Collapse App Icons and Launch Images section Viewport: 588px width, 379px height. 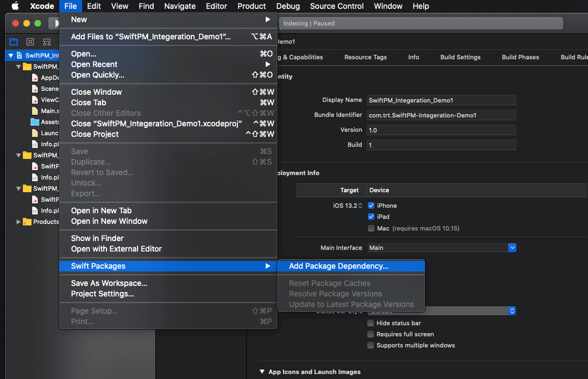click(x=262, y=372)
